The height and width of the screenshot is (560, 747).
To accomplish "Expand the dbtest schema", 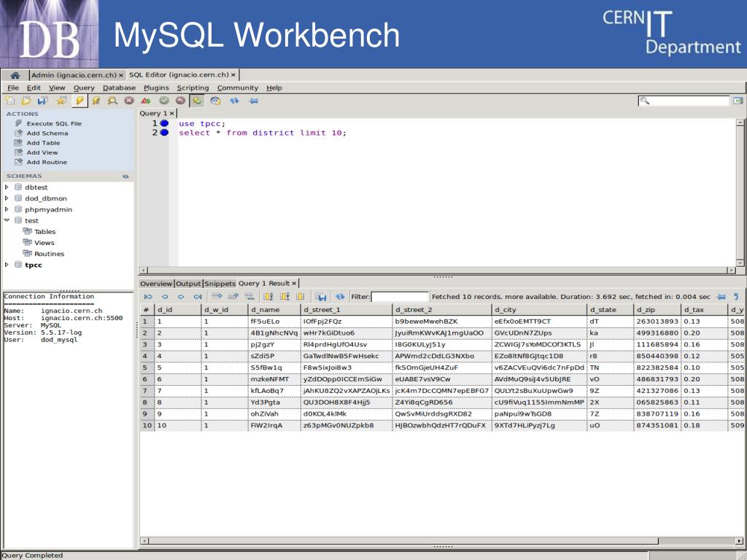I will coord(7,187).
